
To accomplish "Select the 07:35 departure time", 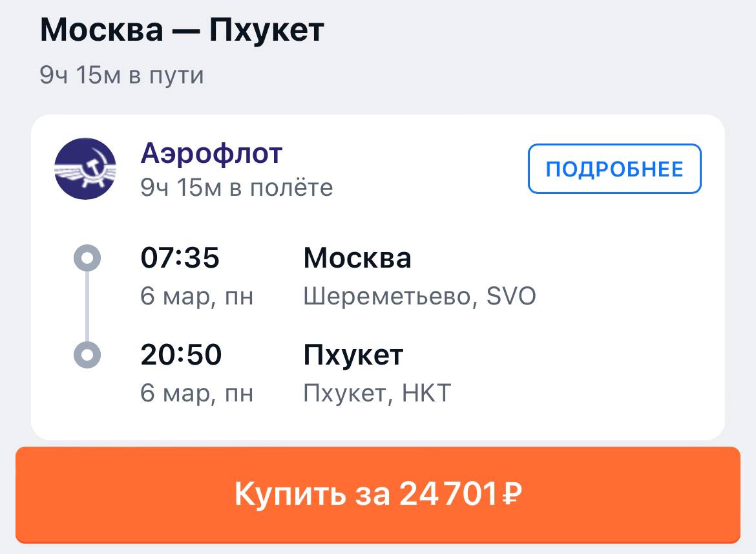I will pos(180,259).
